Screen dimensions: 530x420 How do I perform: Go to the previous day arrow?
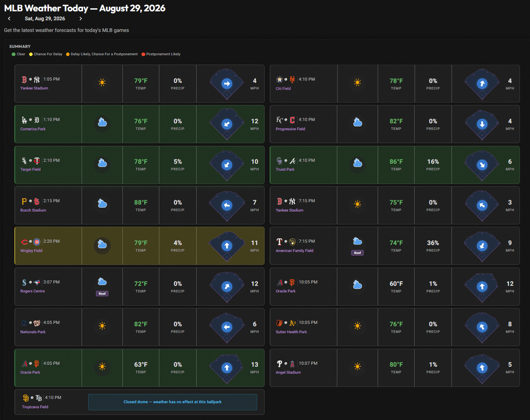(9, 19)
